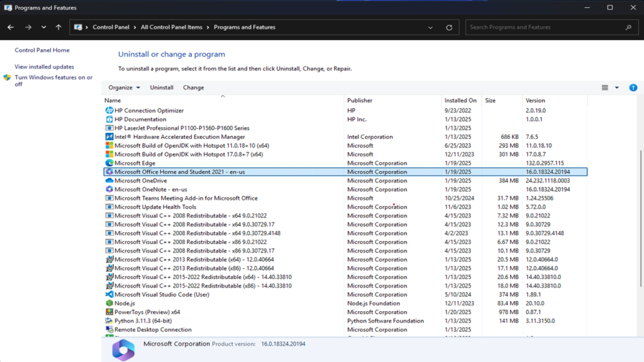Image resolution: width=644 pixels, height=362 pixels.
Task: Click the Microsoft OneNote - en-us icon
Action: (x=109, y=189)
